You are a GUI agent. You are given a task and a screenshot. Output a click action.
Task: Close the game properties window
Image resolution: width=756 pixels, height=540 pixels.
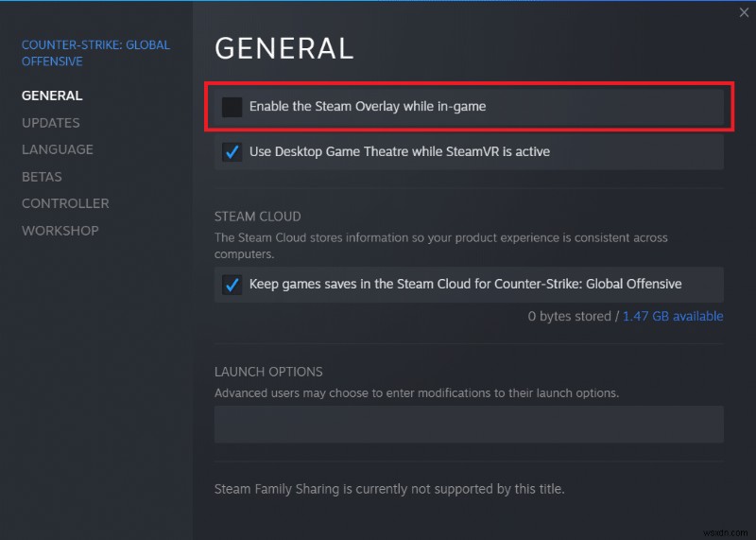pyautogui.click(x=744, y=12)
